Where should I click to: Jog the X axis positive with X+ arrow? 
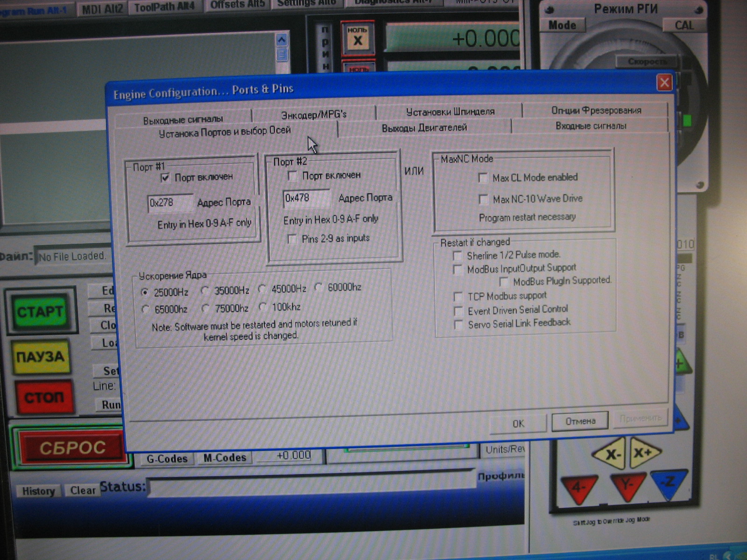(x=646, y=453)
